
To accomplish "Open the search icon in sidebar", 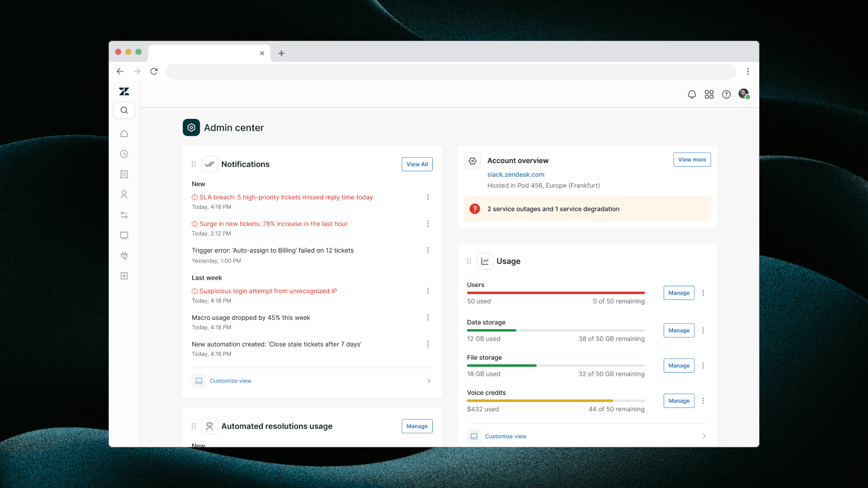I will [124, 110].
